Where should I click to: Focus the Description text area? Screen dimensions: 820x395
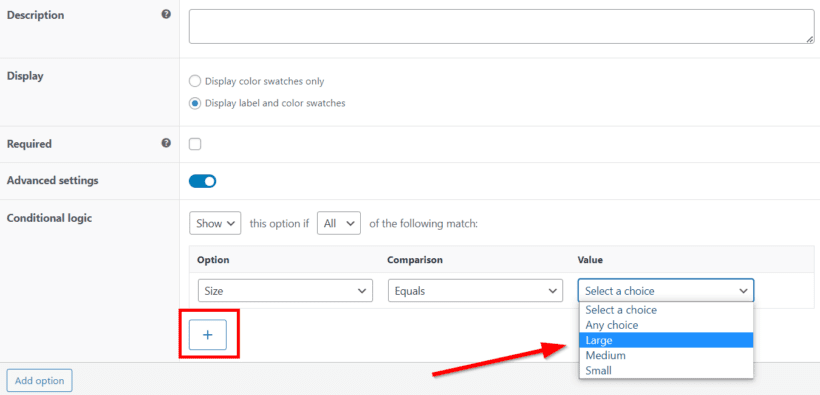501,26
